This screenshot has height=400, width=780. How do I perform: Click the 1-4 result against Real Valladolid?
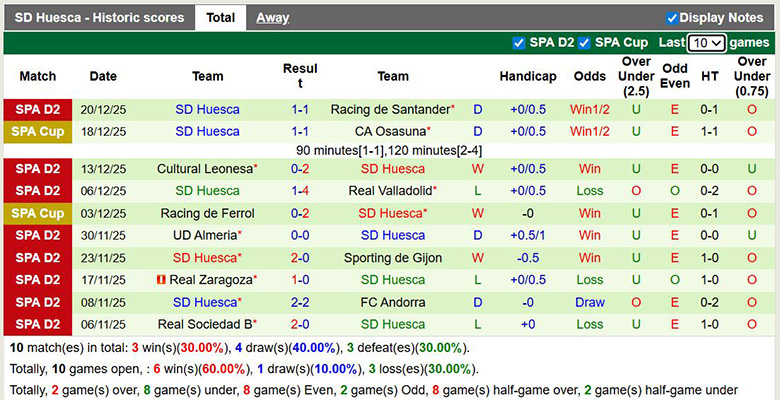pyautogui.click(x=300, y=191)
